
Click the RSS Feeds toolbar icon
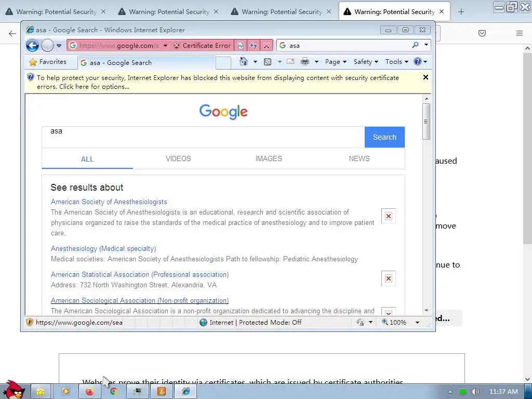pos(268,62)
